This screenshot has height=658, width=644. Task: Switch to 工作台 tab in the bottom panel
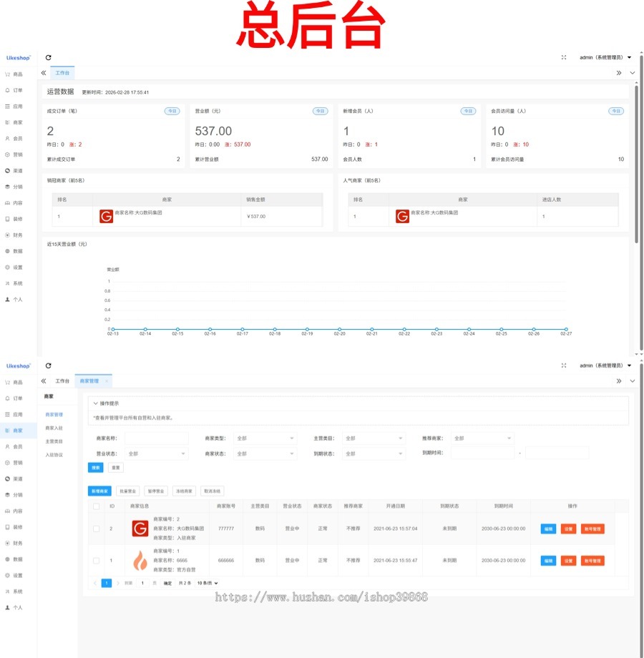(x=62, y=381)
